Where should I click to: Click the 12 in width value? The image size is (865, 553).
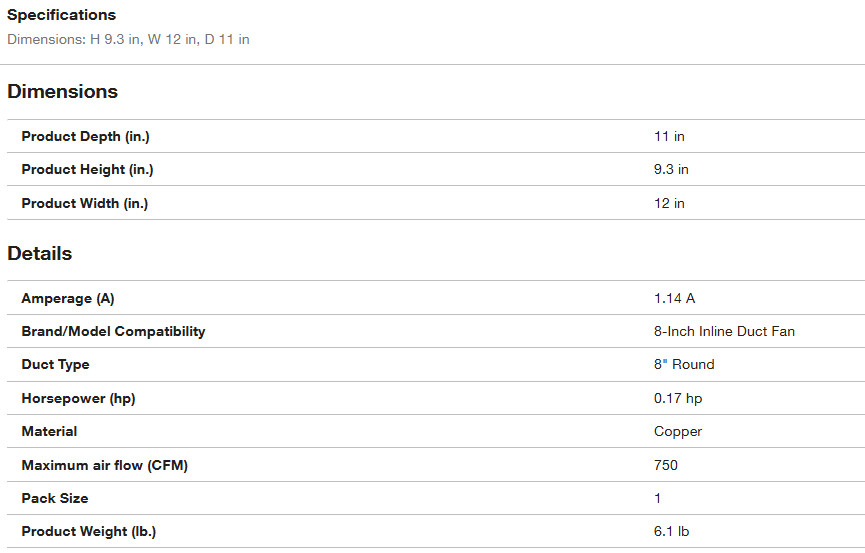click(669, 203)
